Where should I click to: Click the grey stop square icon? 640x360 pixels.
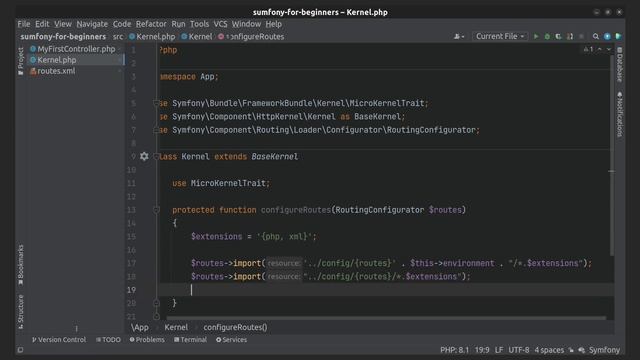581,36
